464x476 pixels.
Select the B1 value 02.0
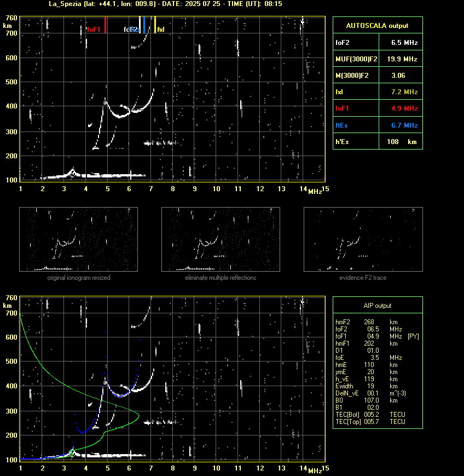coord(373,408)
